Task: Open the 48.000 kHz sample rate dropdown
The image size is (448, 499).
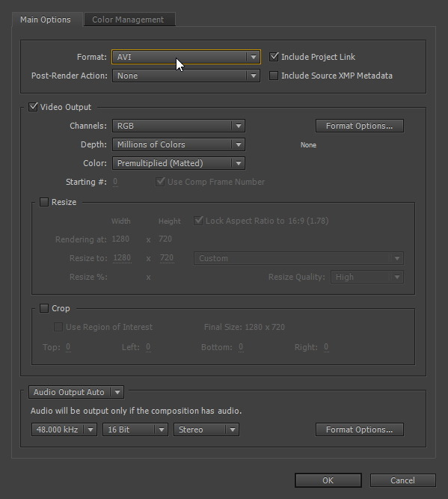Action: click(x=64, y=429)
